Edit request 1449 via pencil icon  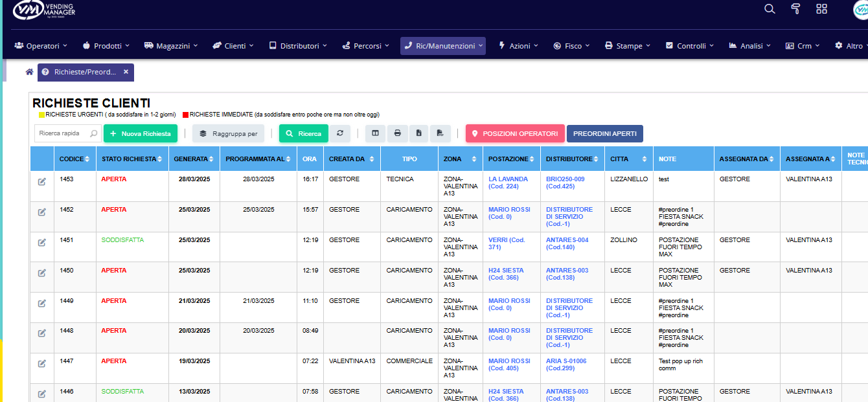point(42,303)
